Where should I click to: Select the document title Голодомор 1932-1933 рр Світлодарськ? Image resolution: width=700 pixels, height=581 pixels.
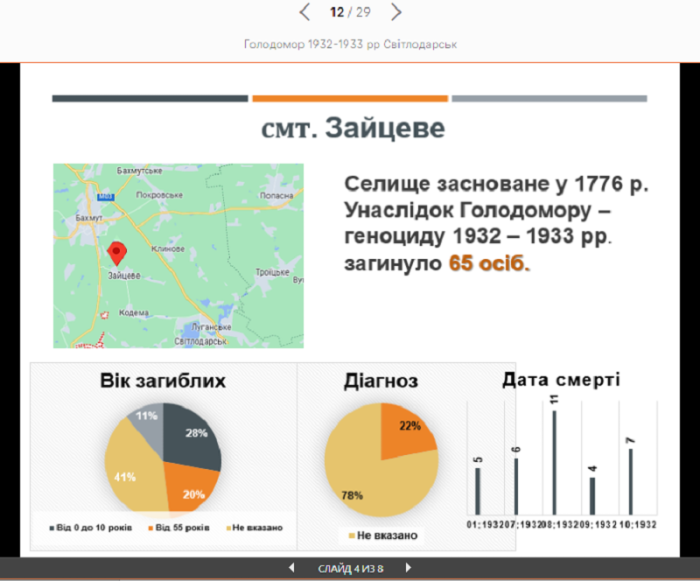(351, 45)
